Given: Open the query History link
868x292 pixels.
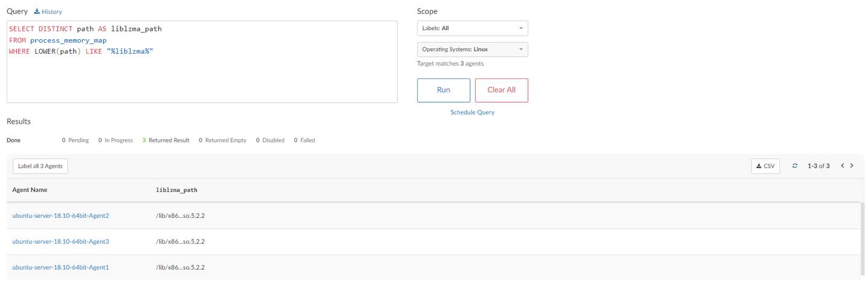Looking at the screenshot, I should click(x=48, y=11).
